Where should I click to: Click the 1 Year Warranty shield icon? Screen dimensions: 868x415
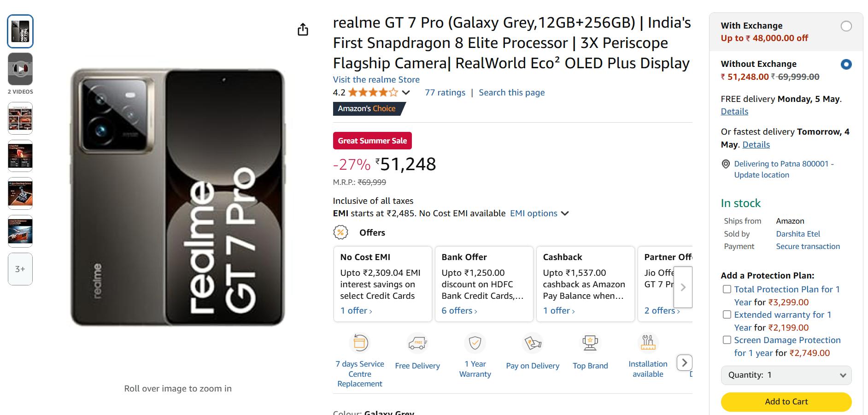tap(475, 343)
